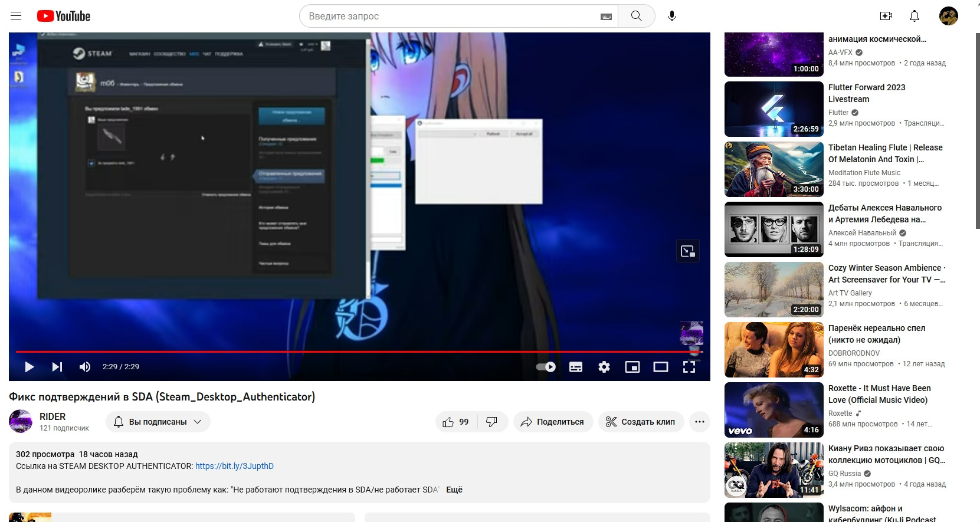Viewport: 980px width, 522px height.
Task: Click the 2:29 / 2:29 time display
Action: pyautogui.click(x=121, y=367)
